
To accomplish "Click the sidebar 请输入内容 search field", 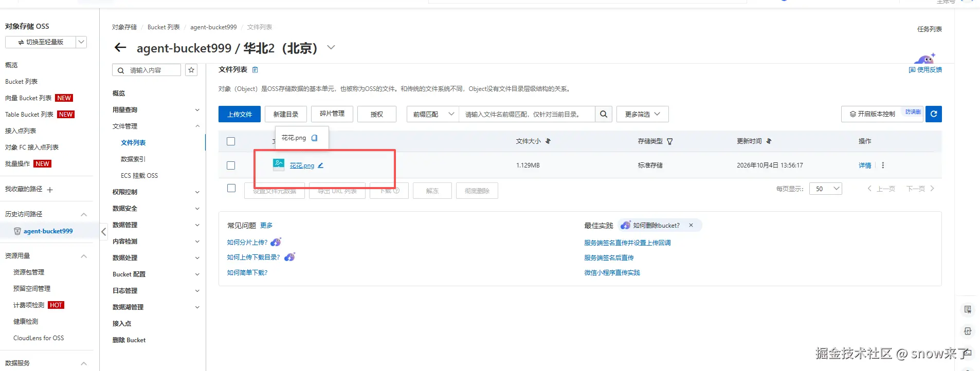I will (147, 70).
